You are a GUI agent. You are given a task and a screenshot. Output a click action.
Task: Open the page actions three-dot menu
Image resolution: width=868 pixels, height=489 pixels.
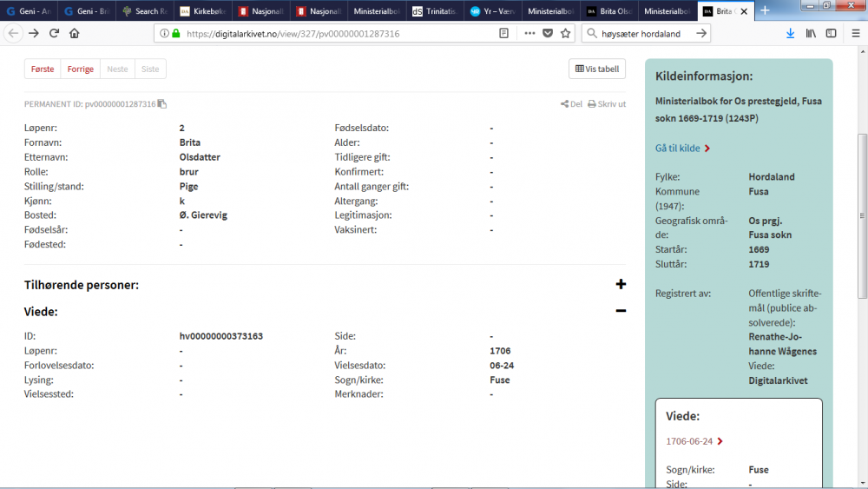pyautogui.click(x=529, y=33)
